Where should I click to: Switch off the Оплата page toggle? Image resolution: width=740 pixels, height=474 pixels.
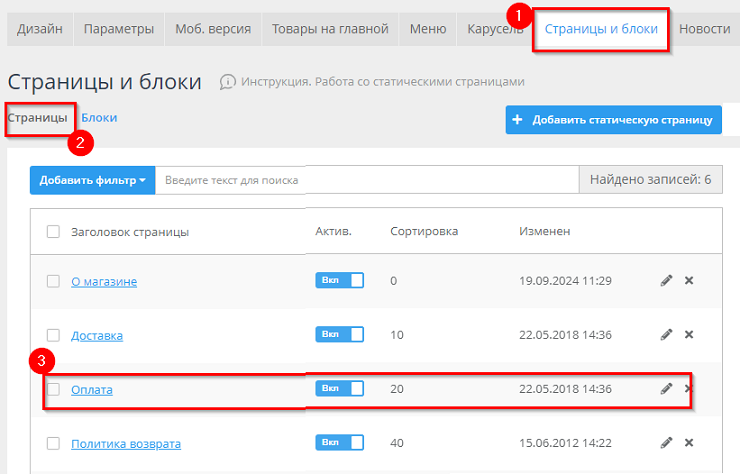339,389
